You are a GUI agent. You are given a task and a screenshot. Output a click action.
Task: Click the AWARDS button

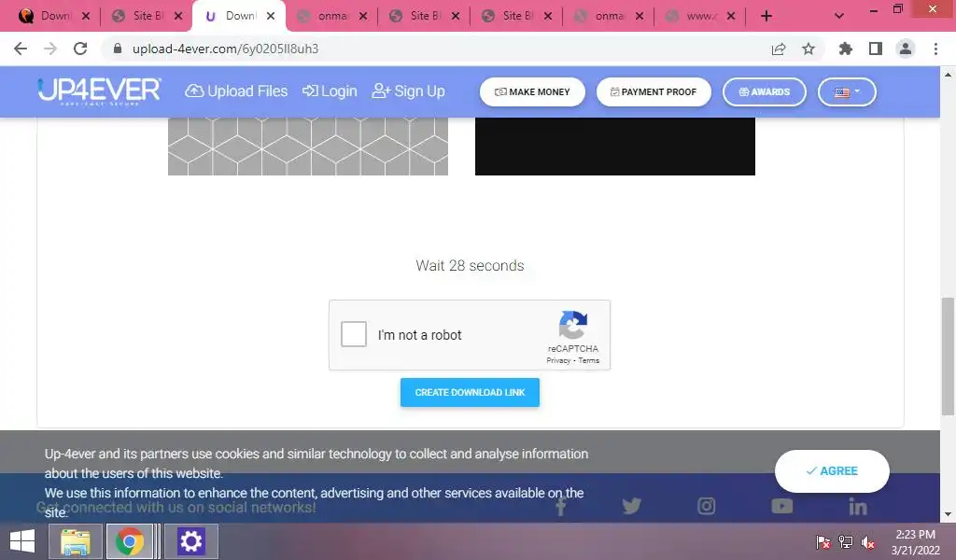tap(765, 92)
